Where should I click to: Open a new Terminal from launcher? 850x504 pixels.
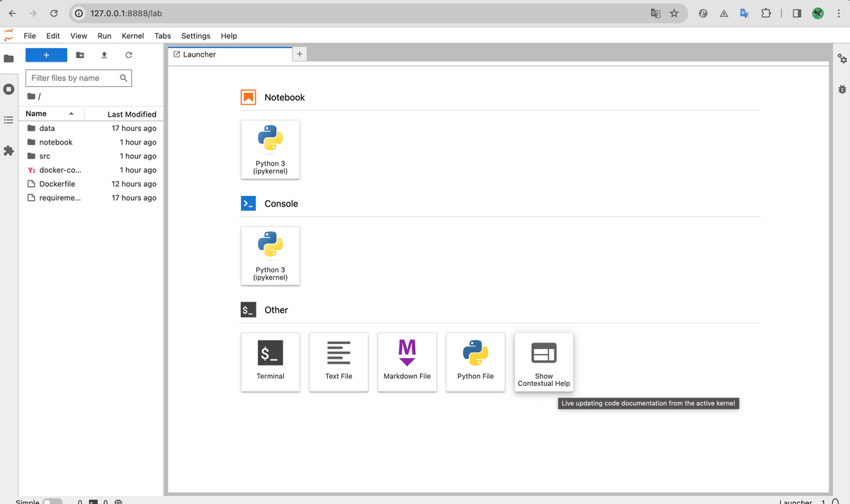point(271,362)
